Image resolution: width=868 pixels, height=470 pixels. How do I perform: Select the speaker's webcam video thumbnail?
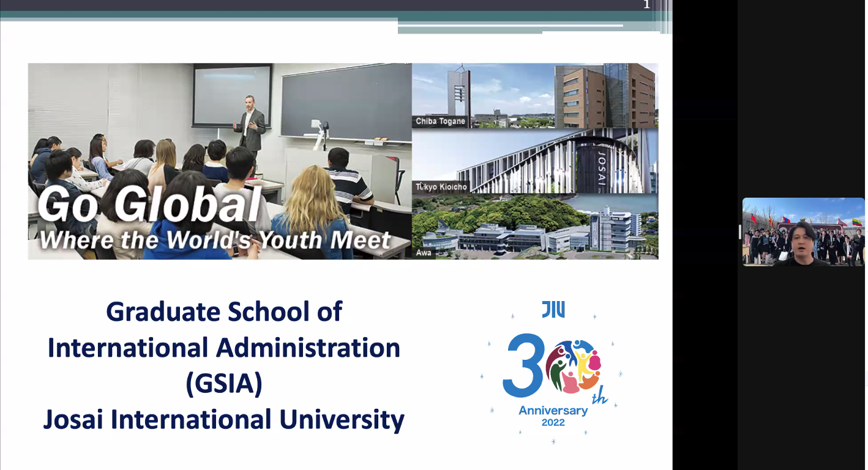click(x=803, y=232)
